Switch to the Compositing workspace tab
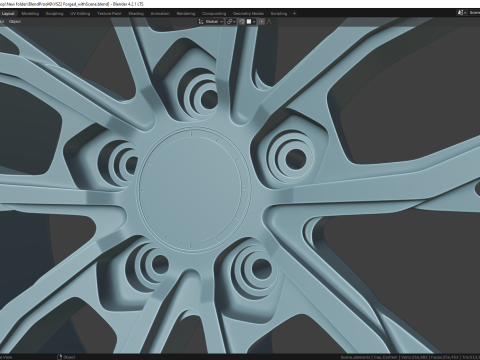The height and width of the screenshot is (360, 480). (x=214, y=14)
